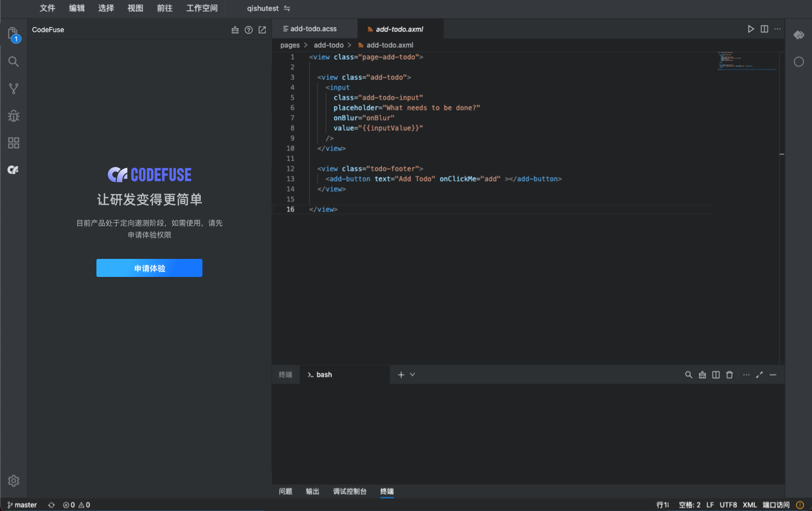The image size is (812, 511).
Task: Click the master branch in status bar
Action: coord(22,505)
